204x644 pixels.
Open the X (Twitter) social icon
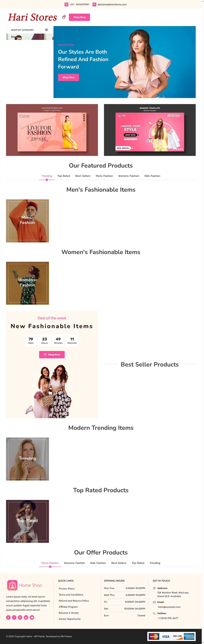[x=14, y=617]
